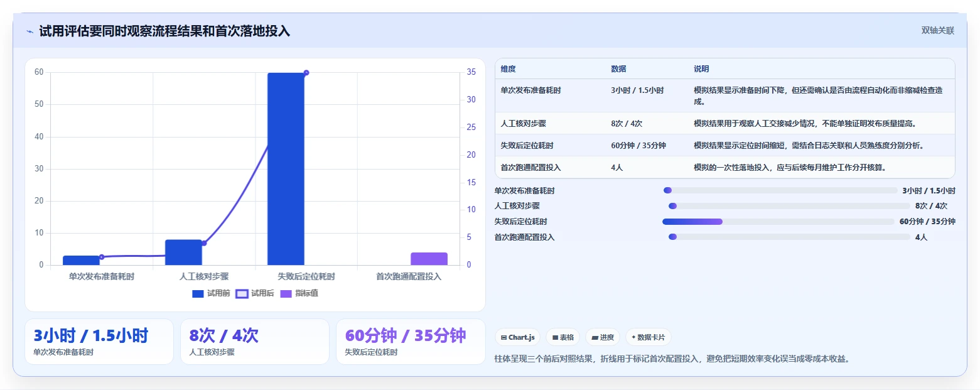This screenshot has height=390, width=980.
Task: Click the line point at the 单次发布准备耗时 bar
Action: [x=102, y=257]
